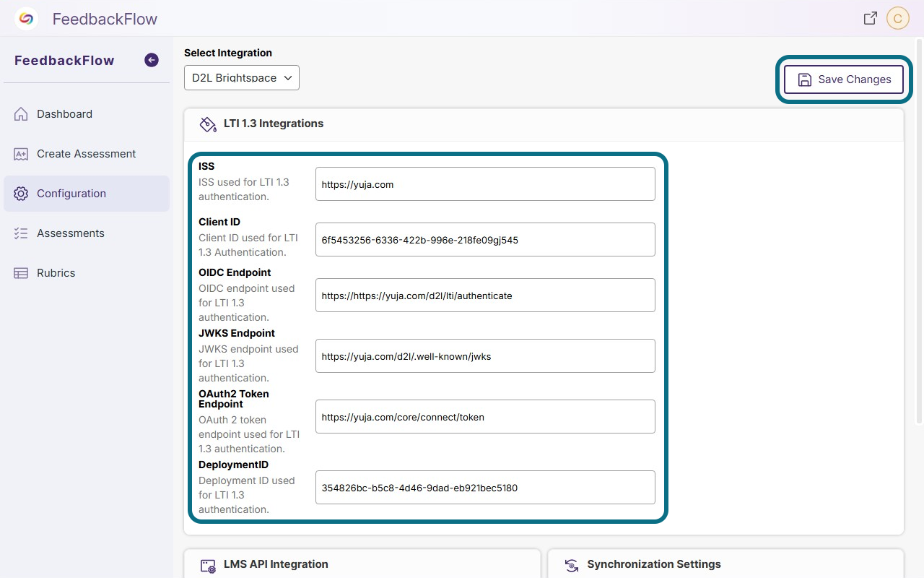Click the Assessments checklist icon

point(21,233)
